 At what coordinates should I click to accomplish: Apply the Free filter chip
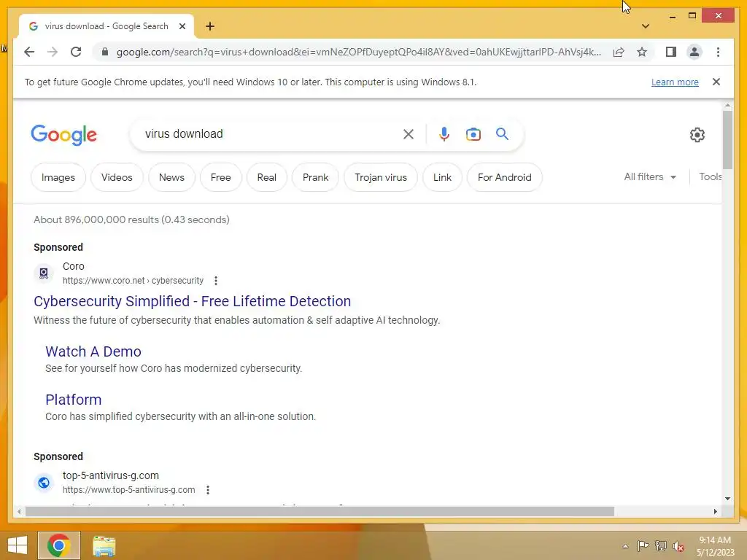(220, 177)
